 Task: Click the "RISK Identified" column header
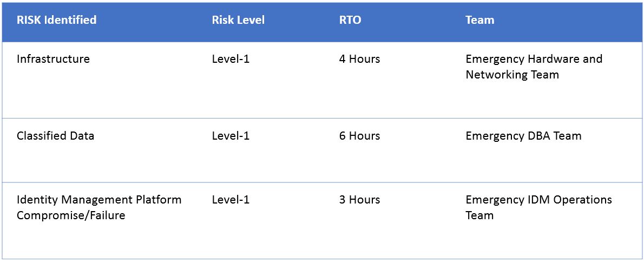[x=56, y=20]
